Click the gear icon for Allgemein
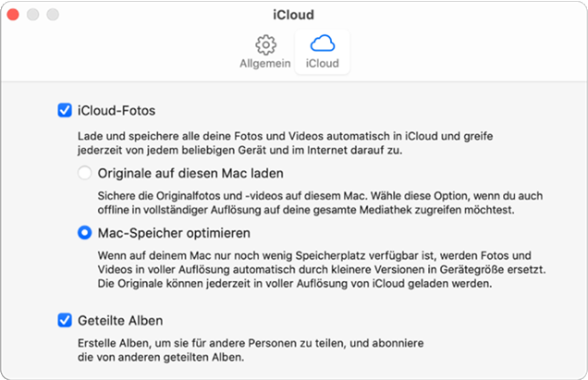588x380 pixels. pos(266,44)
